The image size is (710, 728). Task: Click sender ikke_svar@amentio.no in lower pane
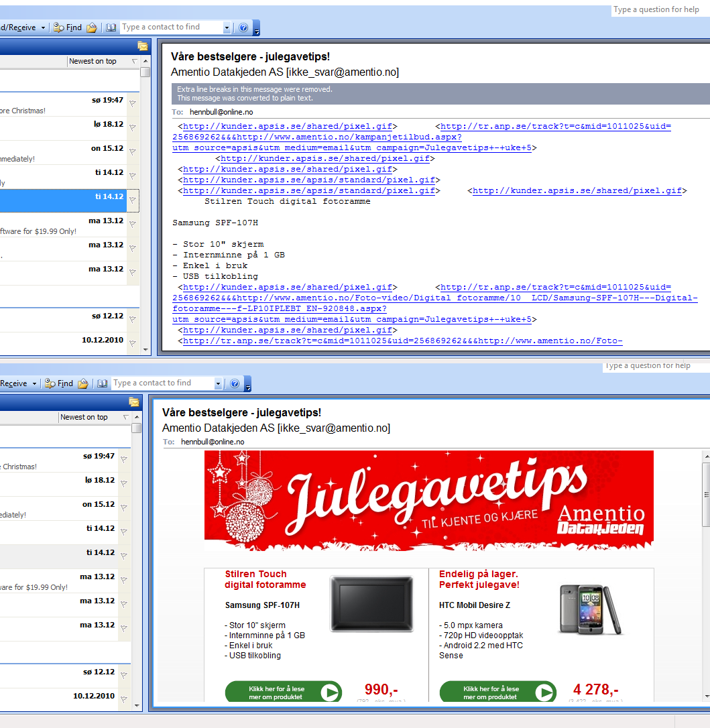coord(334,428)
